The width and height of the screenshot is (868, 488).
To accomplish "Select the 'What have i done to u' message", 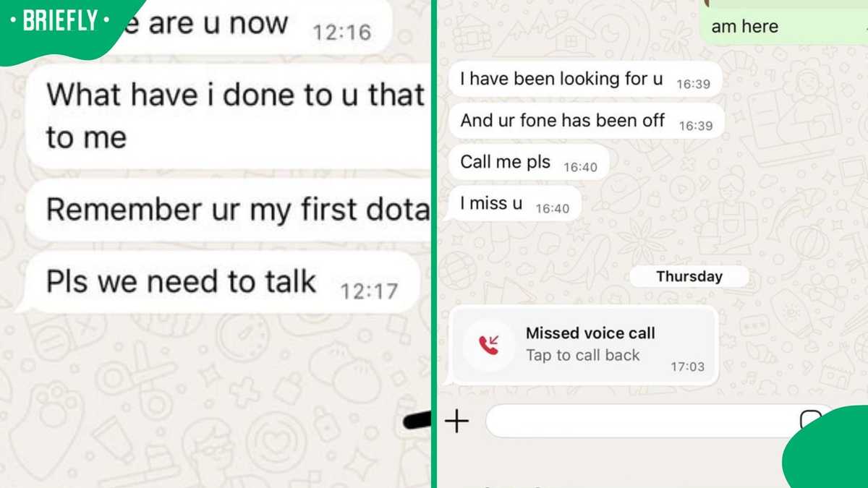I will (230, 116).
